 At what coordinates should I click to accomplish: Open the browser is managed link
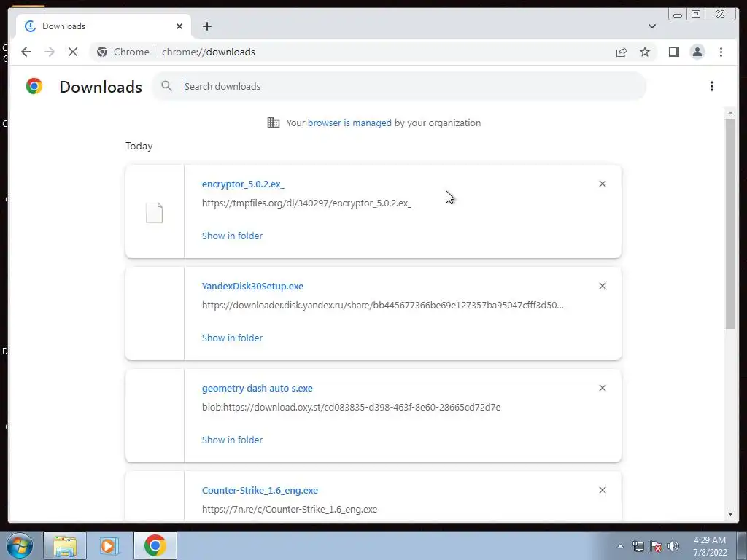(x=349, y=122)
